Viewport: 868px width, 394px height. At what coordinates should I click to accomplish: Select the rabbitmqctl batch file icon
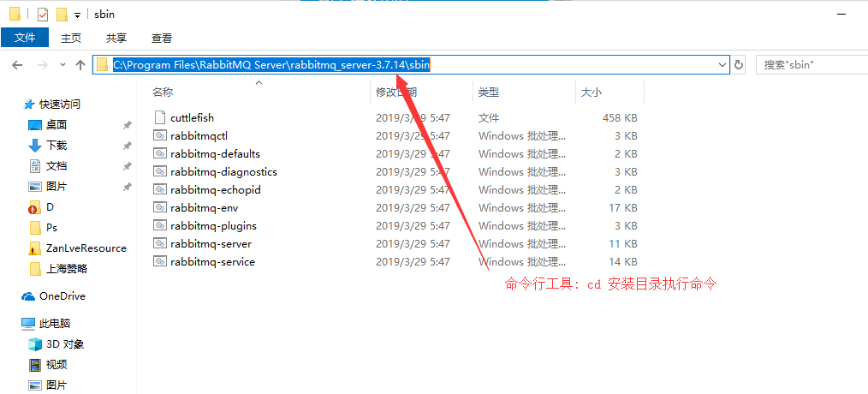pos(160,135)
